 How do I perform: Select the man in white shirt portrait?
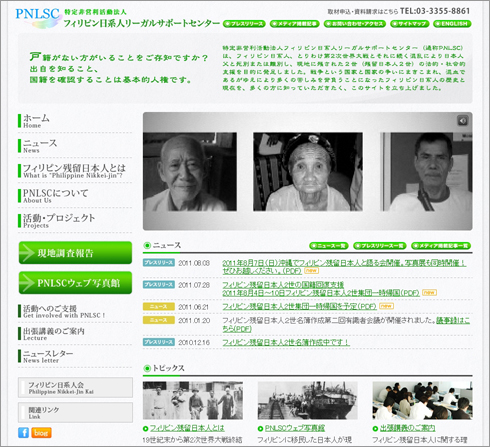click(x=426, y=172)
